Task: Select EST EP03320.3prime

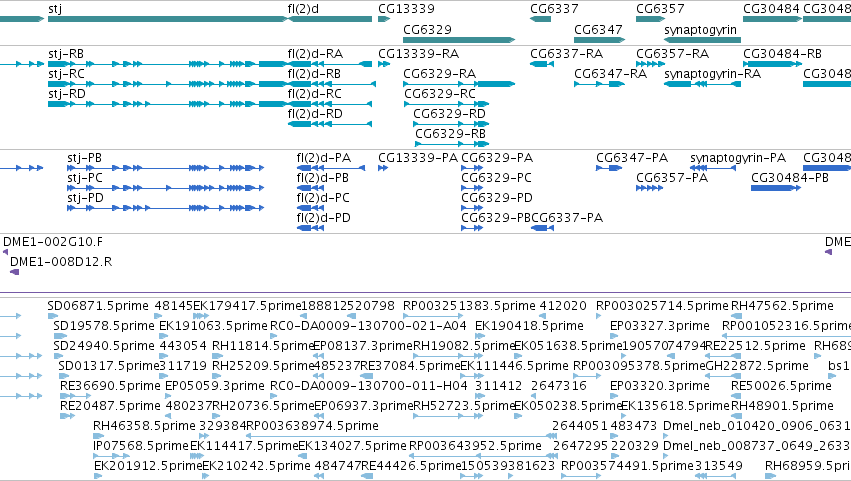Action: pos(659,387)
